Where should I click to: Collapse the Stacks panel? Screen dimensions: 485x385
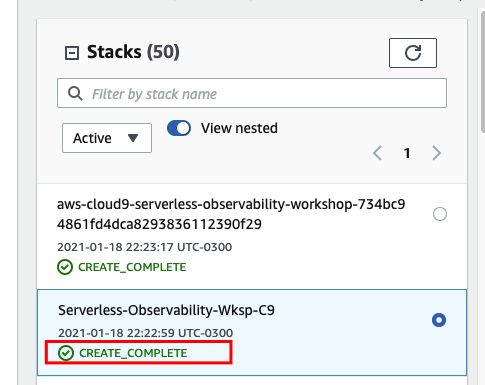click(x=72, y=53)
